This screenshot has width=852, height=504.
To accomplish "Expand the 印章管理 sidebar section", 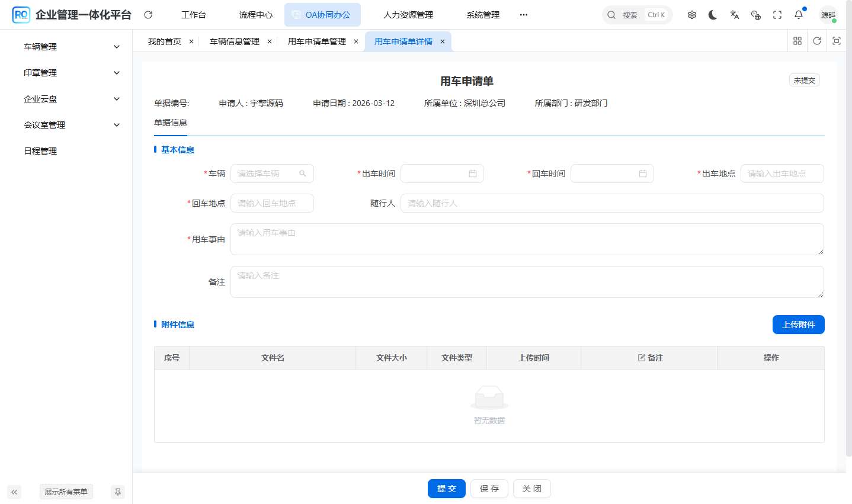I will click(x=71, y=72).
